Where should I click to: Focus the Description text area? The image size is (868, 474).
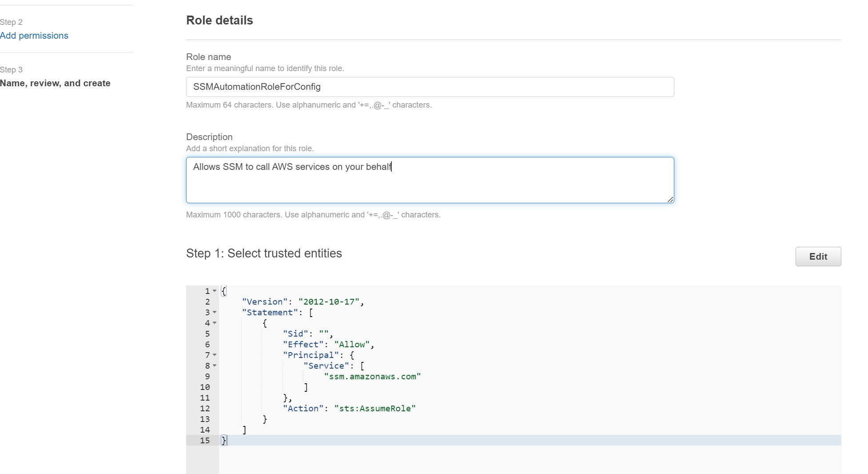(x=430, y=180)
